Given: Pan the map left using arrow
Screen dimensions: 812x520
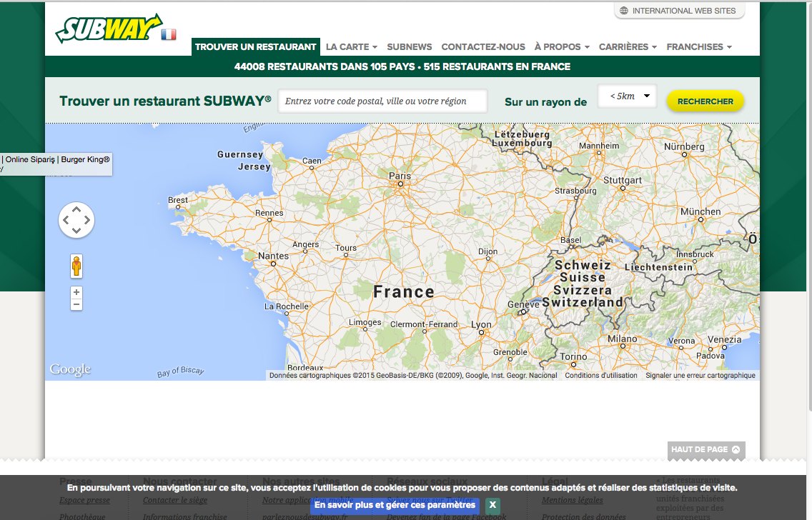Looking at the screenshot, I should 66,220.
